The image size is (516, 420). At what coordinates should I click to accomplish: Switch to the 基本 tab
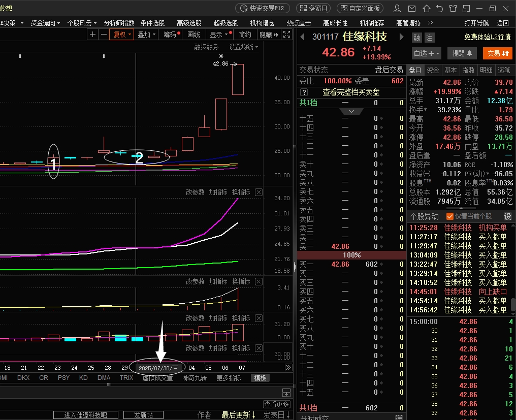click(450, 70)
